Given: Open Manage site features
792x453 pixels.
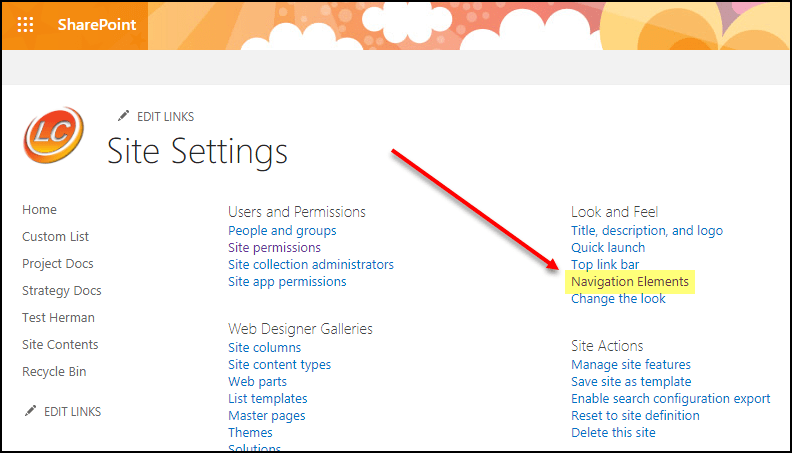Looking at the screenshot, I should point(631,365).
